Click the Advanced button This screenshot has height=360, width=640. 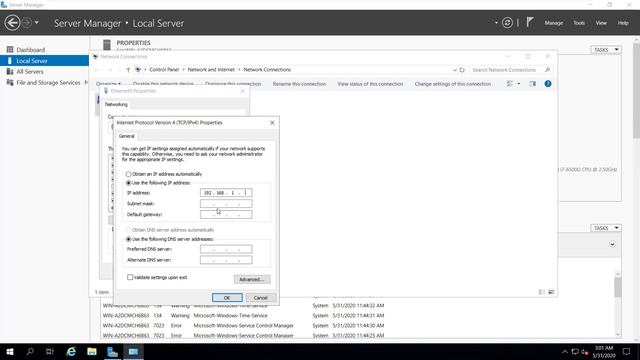(x=252, y=280)
